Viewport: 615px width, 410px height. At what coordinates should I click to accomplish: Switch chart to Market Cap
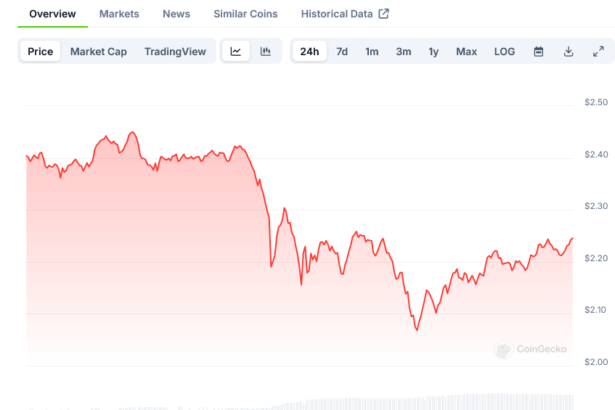click(98, 52)
